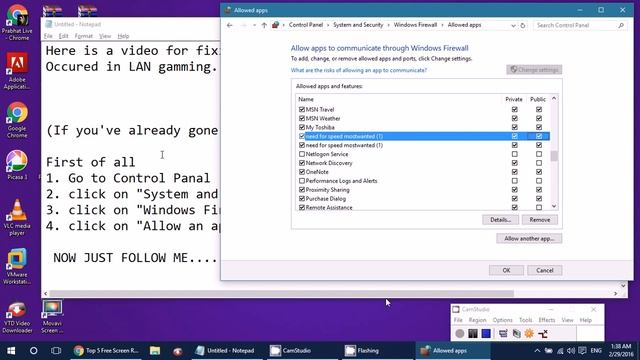
Task: Open network icon in system tray
Action: (x=560, y=351)
